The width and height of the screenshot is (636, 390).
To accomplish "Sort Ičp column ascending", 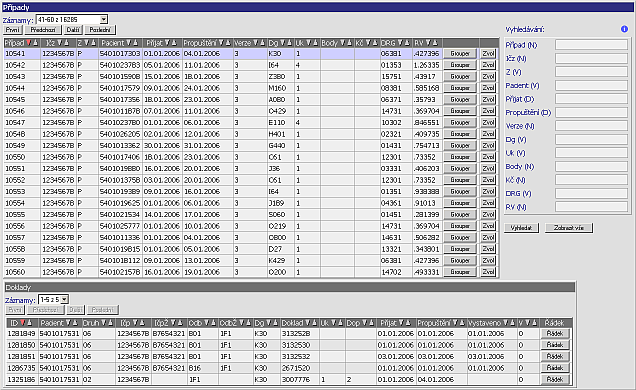I will point(142,323).
